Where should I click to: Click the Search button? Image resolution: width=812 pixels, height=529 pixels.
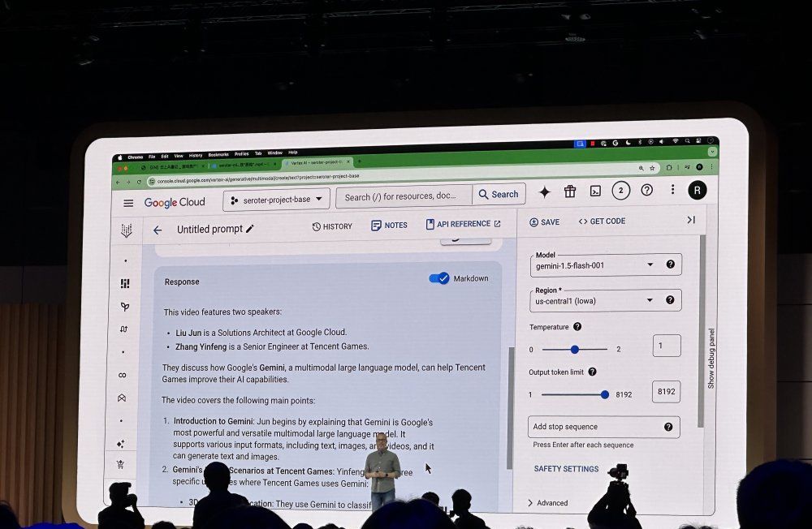[x=499, y=194]
